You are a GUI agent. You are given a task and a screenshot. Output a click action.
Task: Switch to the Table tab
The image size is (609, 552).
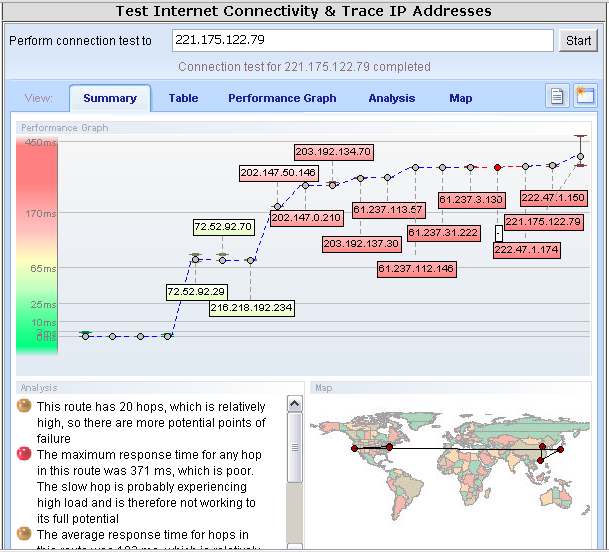coord(183,98)
